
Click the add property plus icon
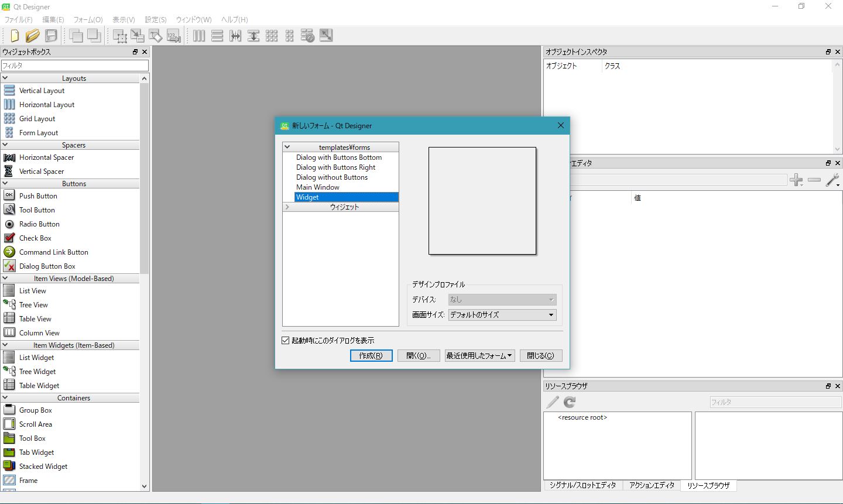[x=796, y=180]
